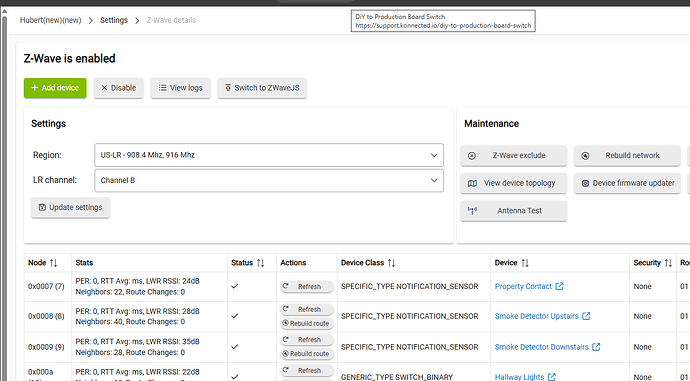The width and height of the screenshot is (690, 381).
Task: Disable Z-Wave with the Disable button
Action: (x=118, y=88)
